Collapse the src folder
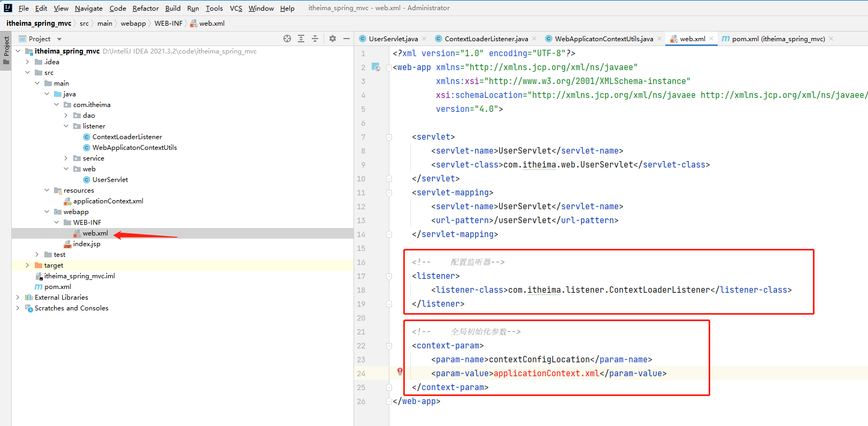 (x=28, y=73)
